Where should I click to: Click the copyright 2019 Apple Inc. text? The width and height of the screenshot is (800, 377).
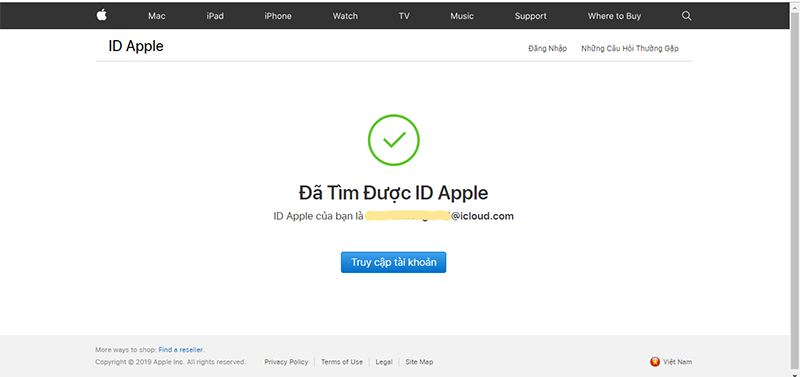pyautogui.click(x=170, y=362)
